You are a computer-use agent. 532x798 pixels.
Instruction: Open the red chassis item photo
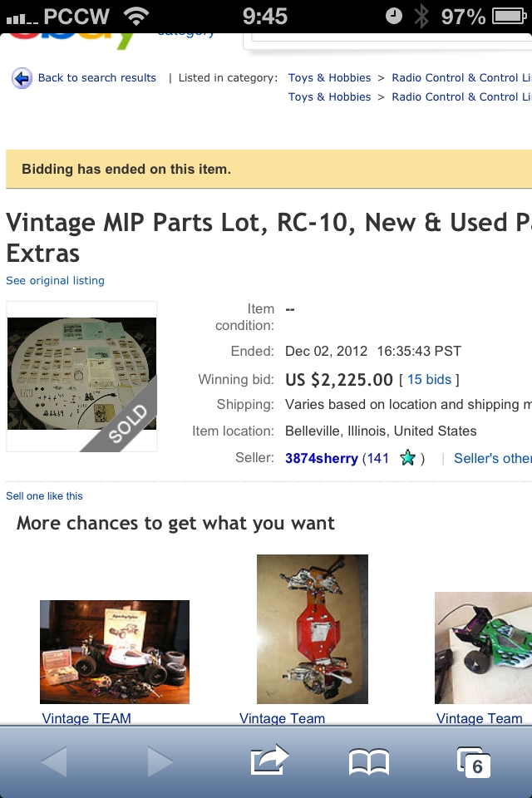point(312,629)
